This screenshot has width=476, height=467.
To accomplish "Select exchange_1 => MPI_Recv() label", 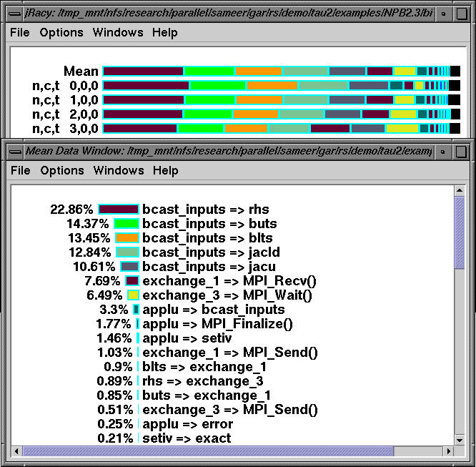I will (x=229, y=281).
